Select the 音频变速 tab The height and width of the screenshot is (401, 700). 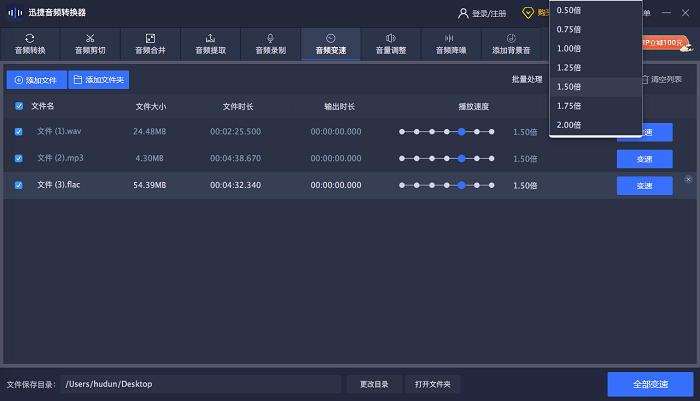(331, 44)
